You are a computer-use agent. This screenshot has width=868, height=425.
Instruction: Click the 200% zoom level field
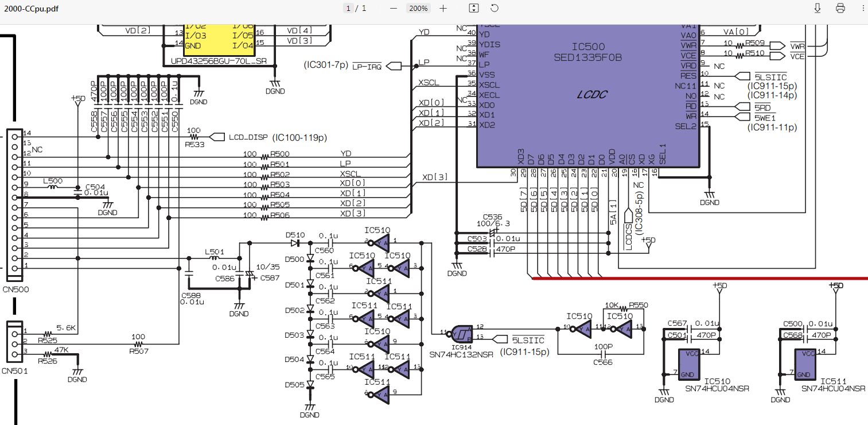click(418, 8)
